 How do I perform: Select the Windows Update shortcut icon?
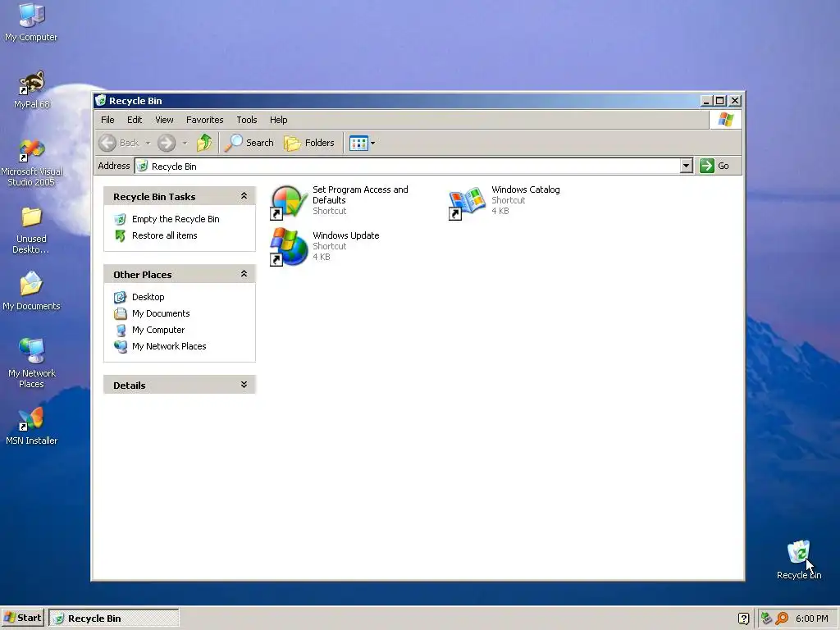(288, 246)
